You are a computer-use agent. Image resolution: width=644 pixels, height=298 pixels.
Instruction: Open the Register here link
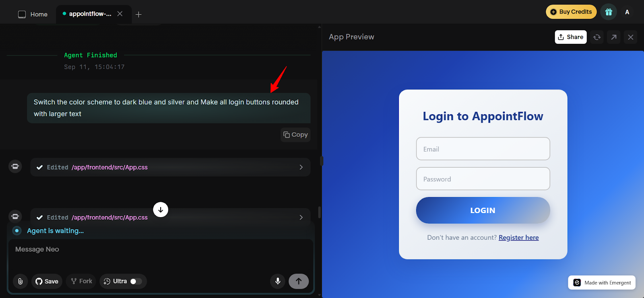pos(518,238)
